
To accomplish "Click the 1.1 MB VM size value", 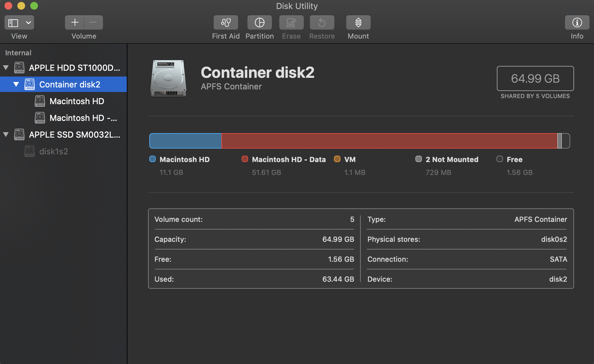I will click(355, 172).
